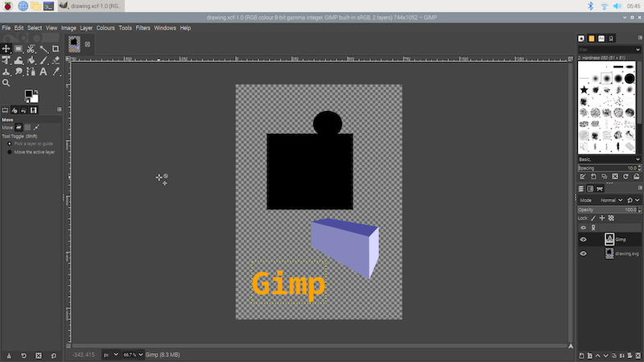
Task: Open the Colours menu
Action: [x=105, y=28]
